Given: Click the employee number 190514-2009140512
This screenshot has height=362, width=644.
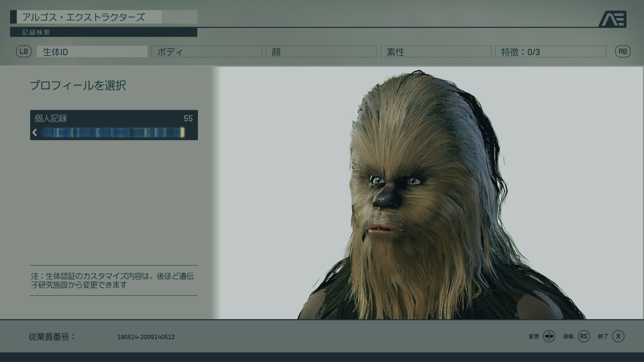Looking at the screenshot, I should [x=146, y=337].
